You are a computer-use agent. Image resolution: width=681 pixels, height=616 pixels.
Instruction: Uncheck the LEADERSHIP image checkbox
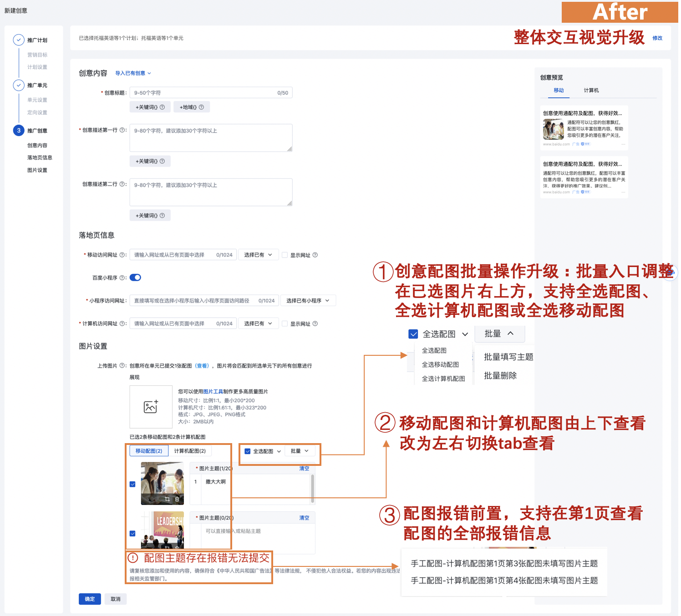click(x=132, y=534)
